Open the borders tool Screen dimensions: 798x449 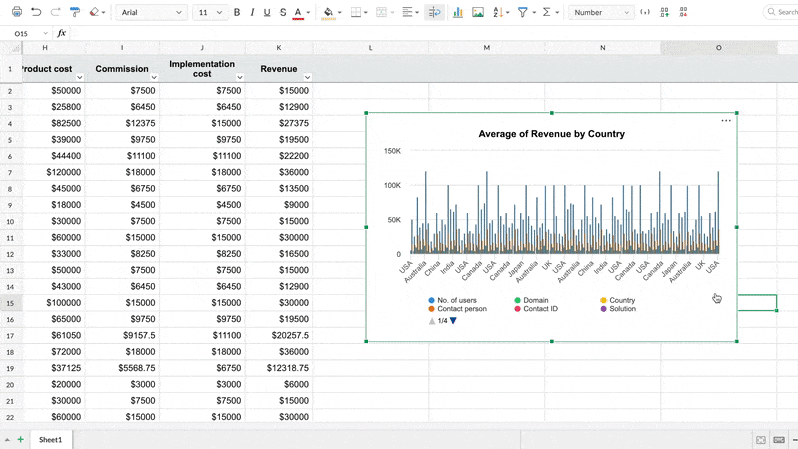[358, 13]
